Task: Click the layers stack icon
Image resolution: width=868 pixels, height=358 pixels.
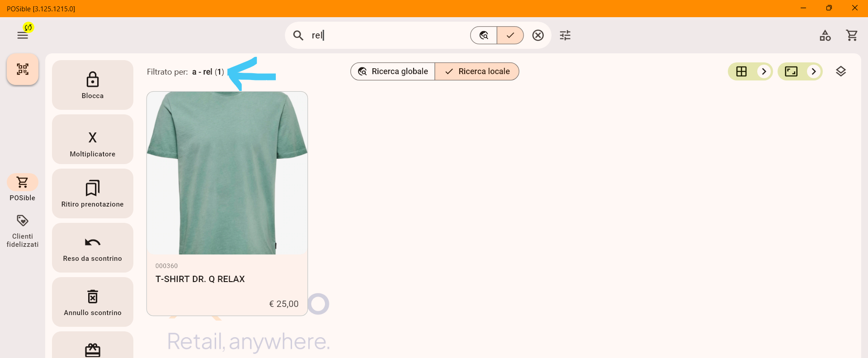Action: coord(841,71)
